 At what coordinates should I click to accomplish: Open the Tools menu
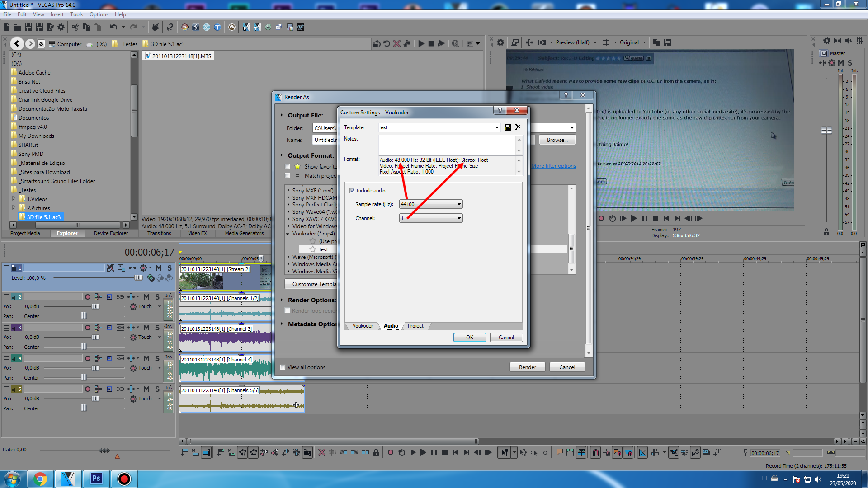(76, 14)
